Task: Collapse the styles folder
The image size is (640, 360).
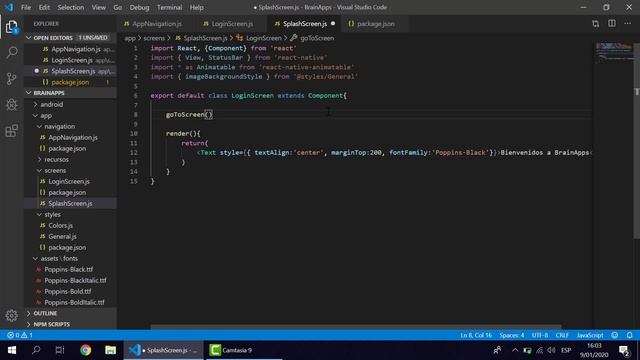Action: click(x=52, y=214)
